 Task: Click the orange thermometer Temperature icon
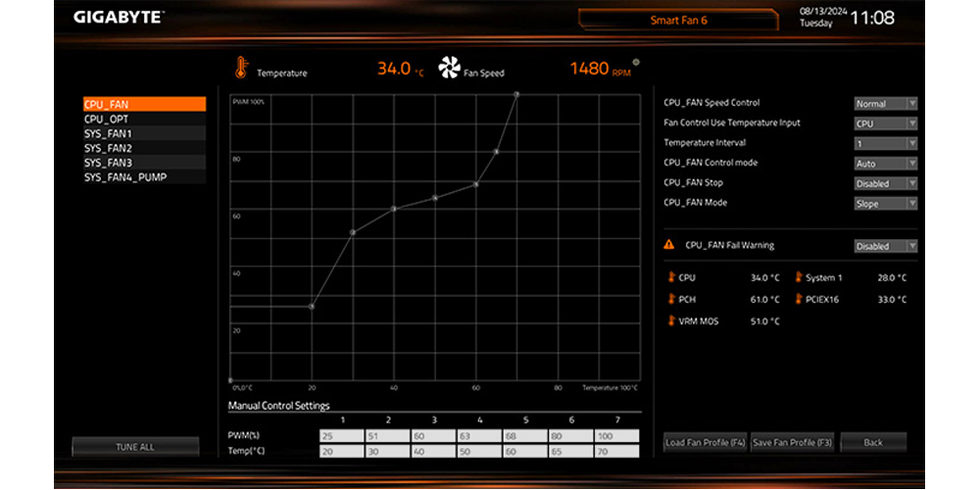[241, 68]
